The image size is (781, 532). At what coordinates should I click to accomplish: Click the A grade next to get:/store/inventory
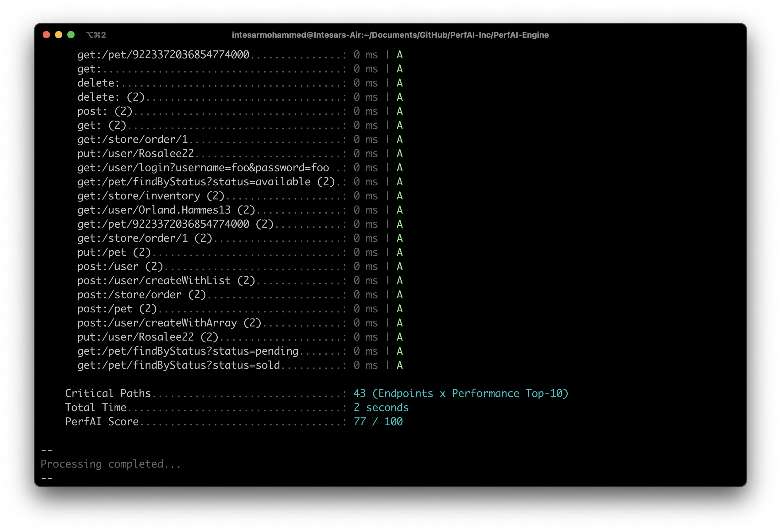click(x=400, y=196)
